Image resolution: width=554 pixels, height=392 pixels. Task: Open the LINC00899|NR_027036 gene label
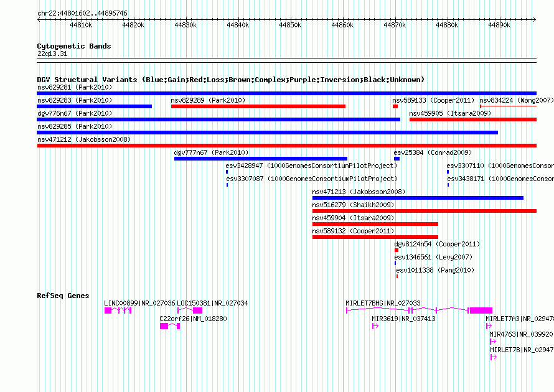click(x=139, y=303)
